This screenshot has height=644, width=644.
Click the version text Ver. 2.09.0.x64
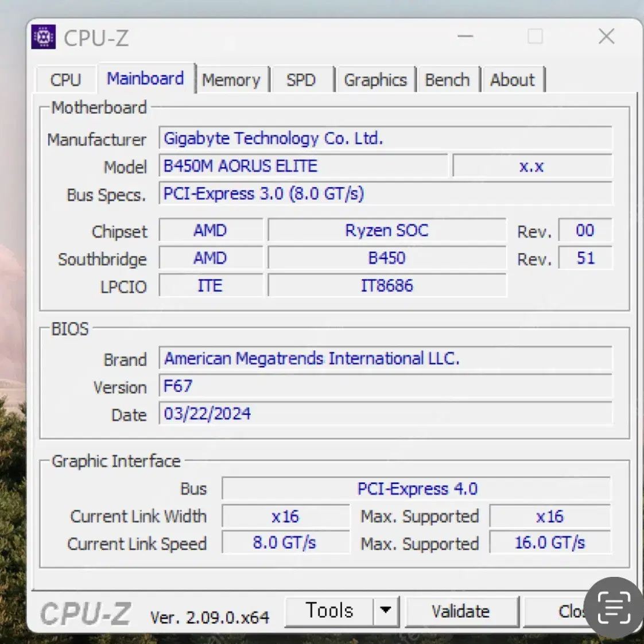[210, 617]
